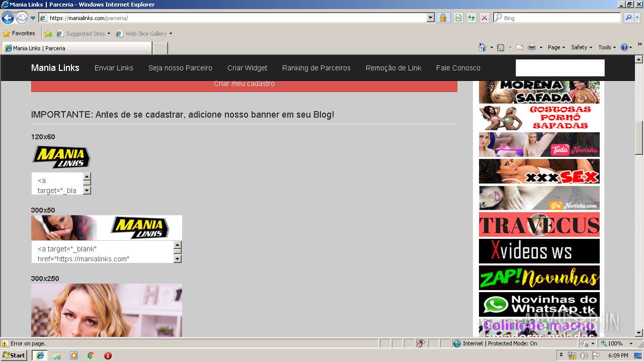The width and height of the screenshot is (644, 362).
Task: Click the page scroll up arrow
Action: pos(639,59)
